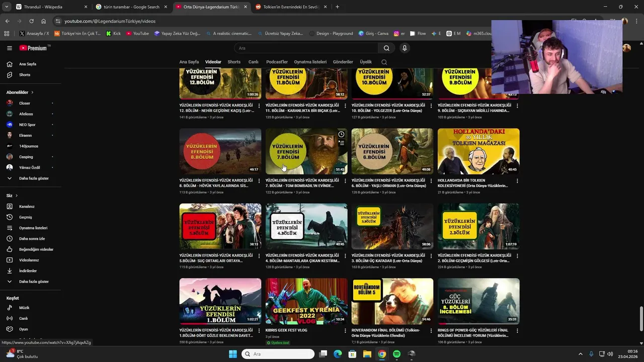The width and height of the screenshot is (644, 362).
Task: Click the search magnifier button
Action: pos(386,48)
